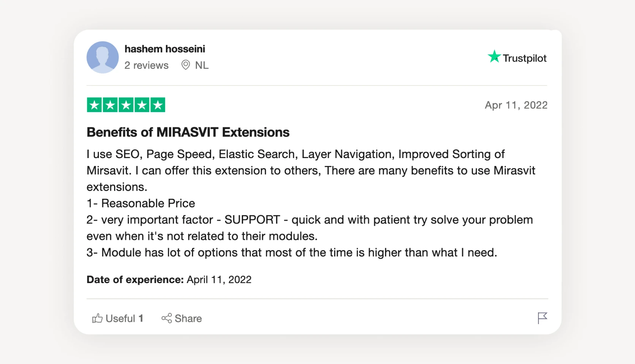
Task: Click the thumbs-up icon on Useful
Action: pyautogui.click(x=97, y=318)
